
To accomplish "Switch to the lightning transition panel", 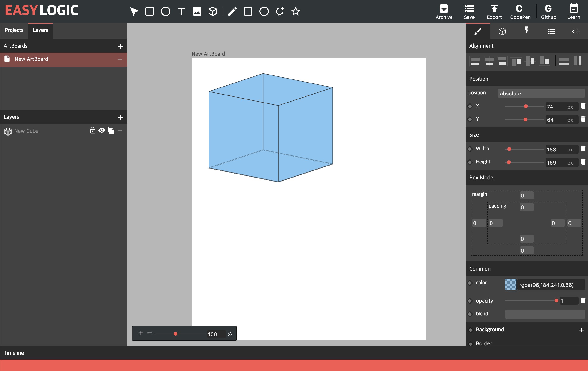I will click(527, 30).
